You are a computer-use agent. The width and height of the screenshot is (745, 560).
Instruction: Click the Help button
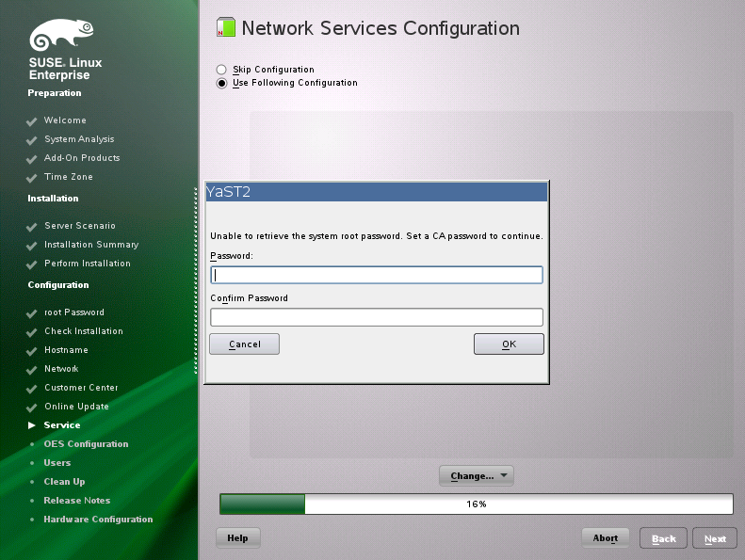pos(237,537)
